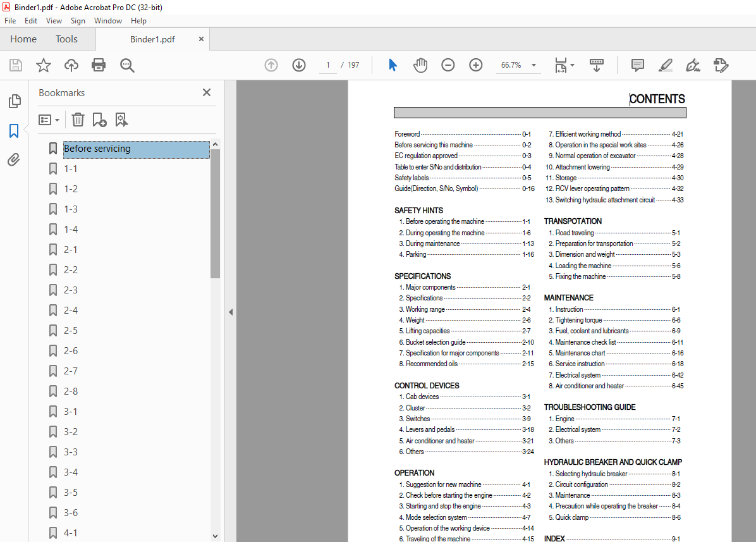Collapse the navigation pane with arrow handle
Screen dimensions: 756x542
click(x=231, y=312)
